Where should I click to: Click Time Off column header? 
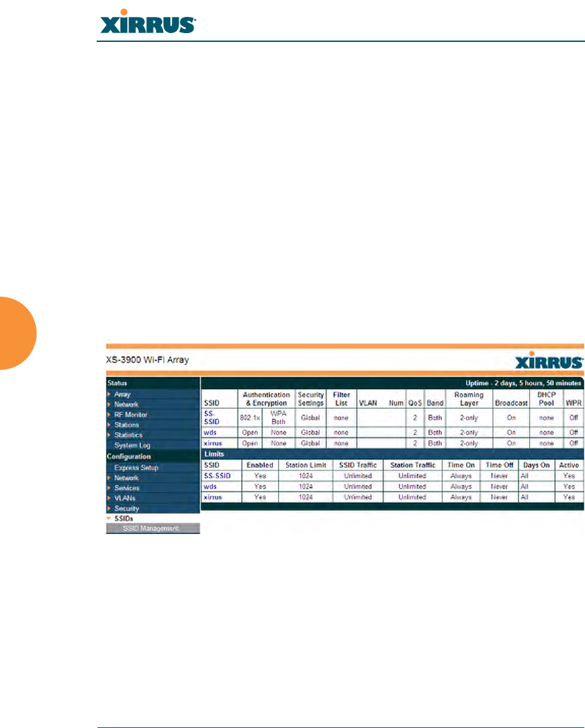500,465
